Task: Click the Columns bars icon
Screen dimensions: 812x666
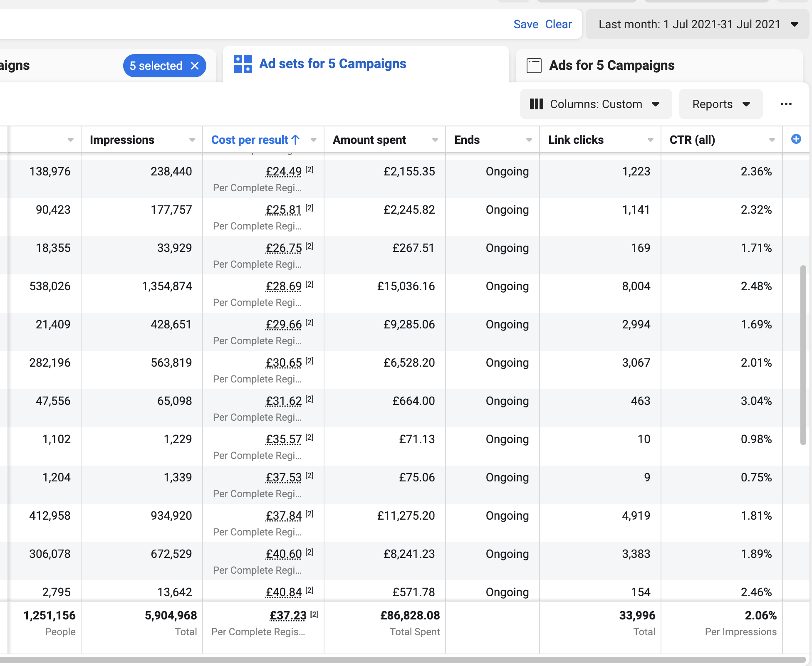Action: pos(536,104)
